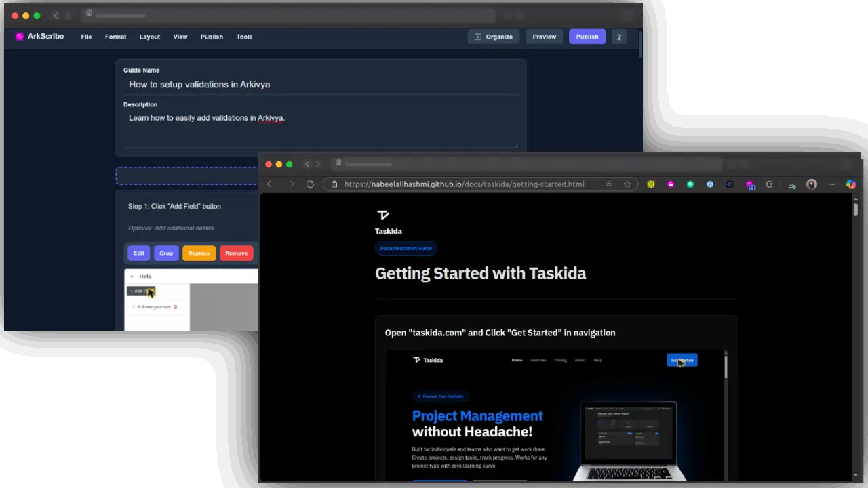Click the Taskida logo icon on the page
The width and height of the screenshot is (868, 488).
coord(383,215)
